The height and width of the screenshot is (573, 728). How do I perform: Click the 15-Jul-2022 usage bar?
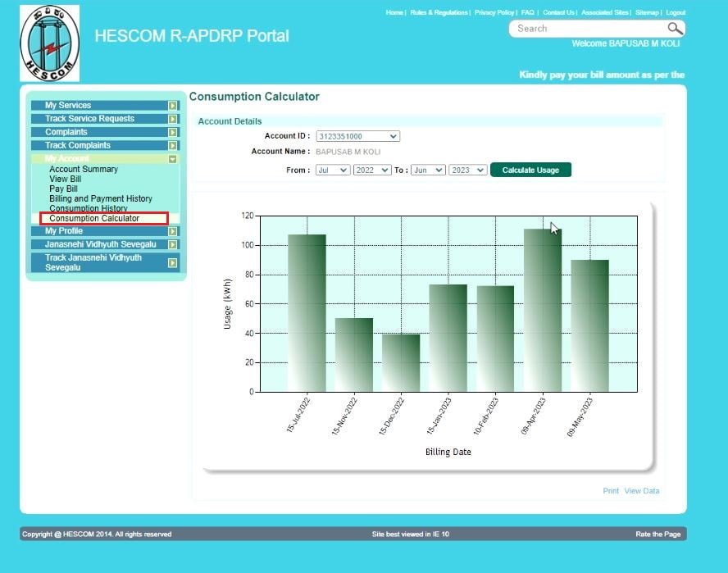[x=307, y=313]
